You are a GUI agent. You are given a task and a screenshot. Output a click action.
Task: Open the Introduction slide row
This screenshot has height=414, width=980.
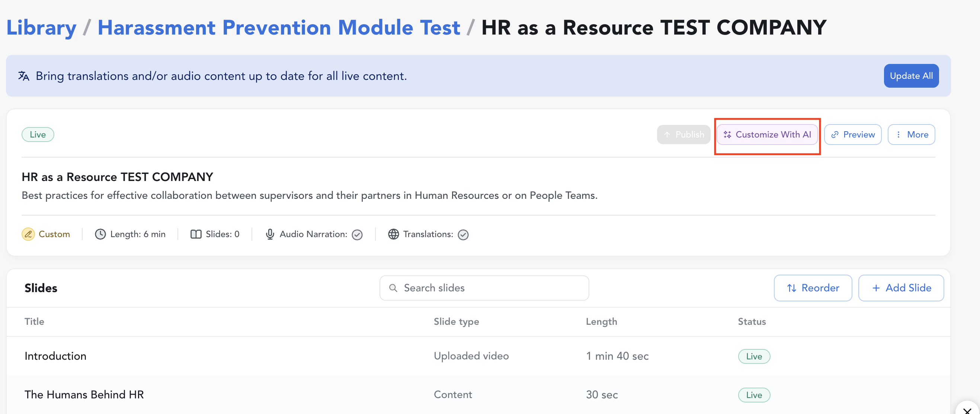pos(55,356)
